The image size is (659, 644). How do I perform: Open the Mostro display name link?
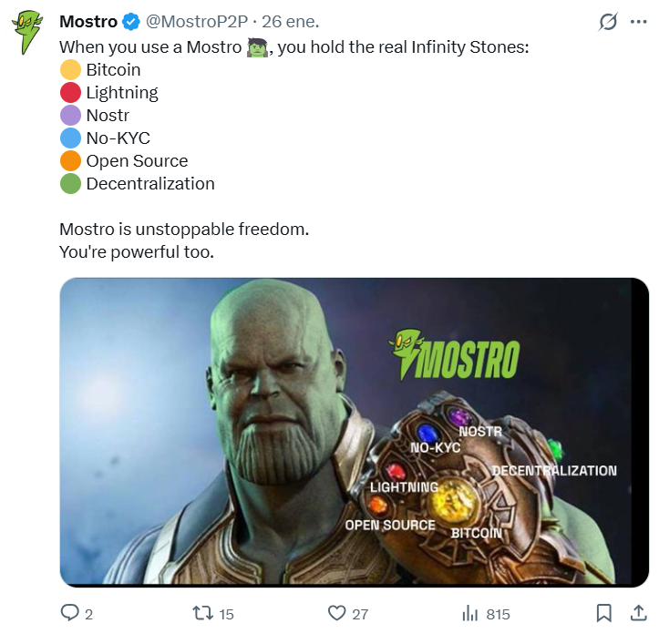point(88,22)
